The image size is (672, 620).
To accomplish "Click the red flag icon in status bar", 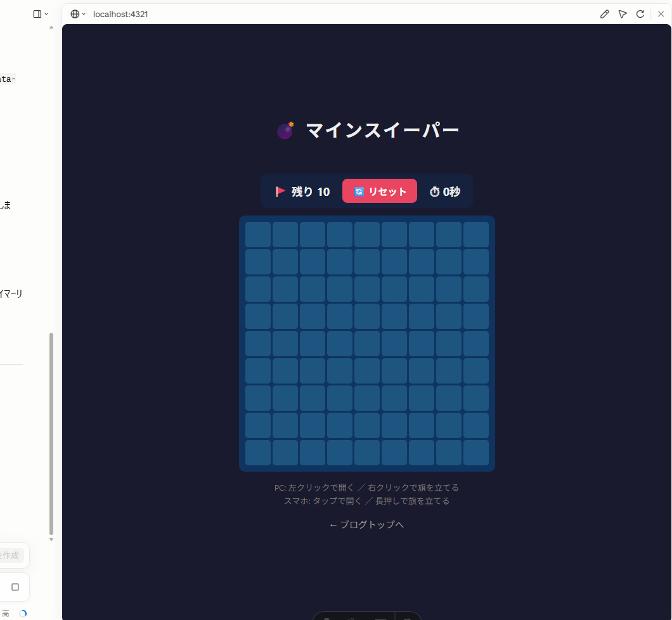I will coord(280,191).
